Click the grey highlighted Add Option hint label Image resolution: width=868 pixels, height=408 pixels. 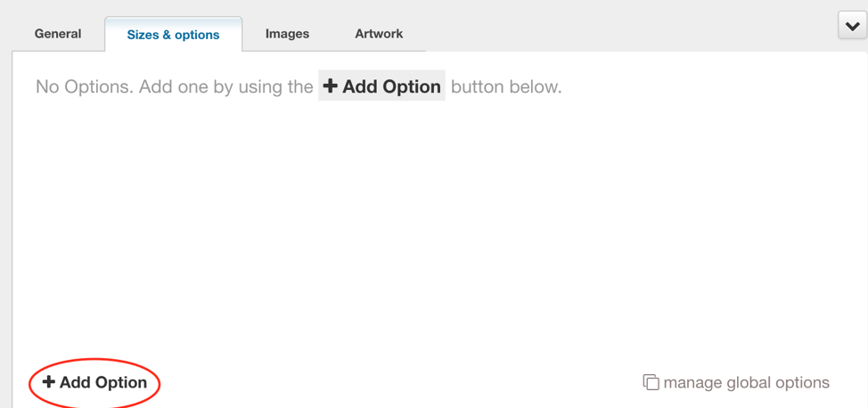(x=381, y=86)
